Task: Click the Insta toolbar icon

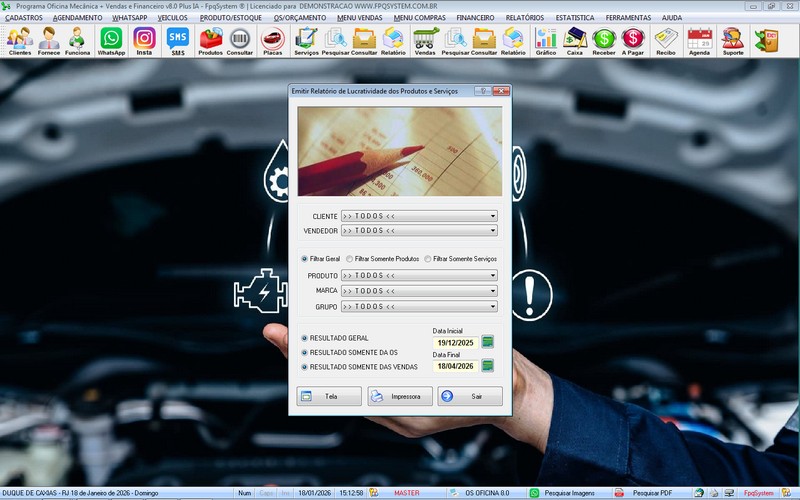Action: coord(144,40)
